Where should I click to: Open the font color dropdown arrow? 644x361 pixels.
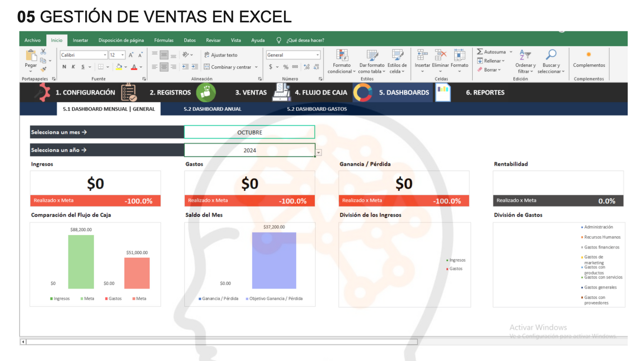coord(141,67)
